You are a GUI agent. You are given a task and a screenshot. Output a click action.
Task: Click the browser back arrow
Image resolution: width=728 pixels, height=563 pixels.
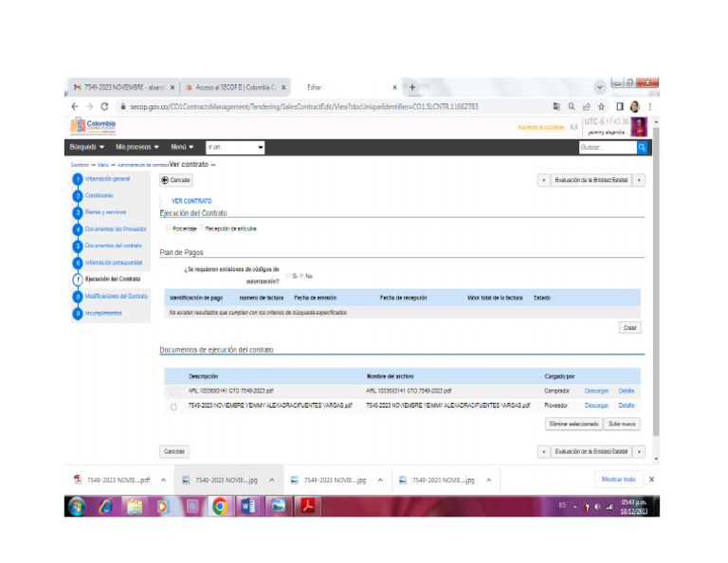point(75,106)
